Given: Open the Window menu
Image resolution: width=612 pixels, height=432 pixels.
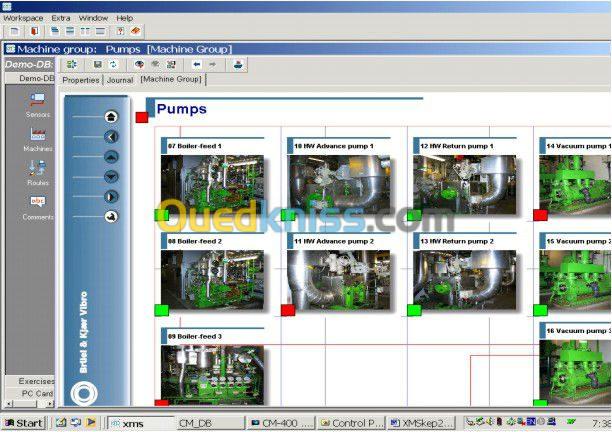Looking at the screenshot, I should [93, 18].
